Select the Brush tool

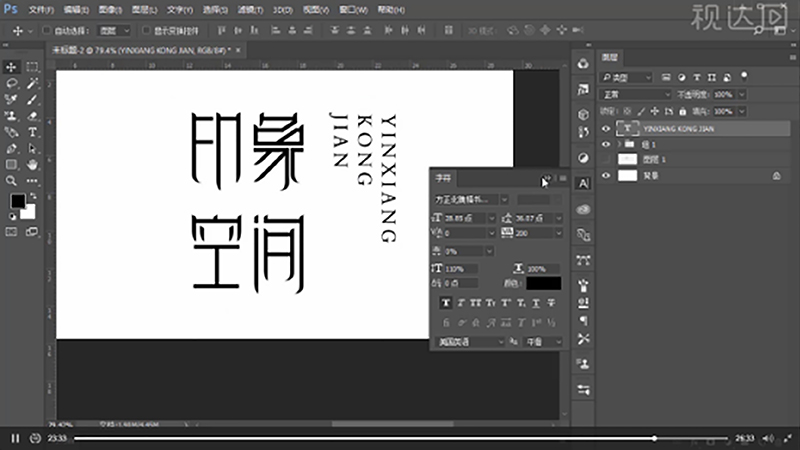(32, 99)
